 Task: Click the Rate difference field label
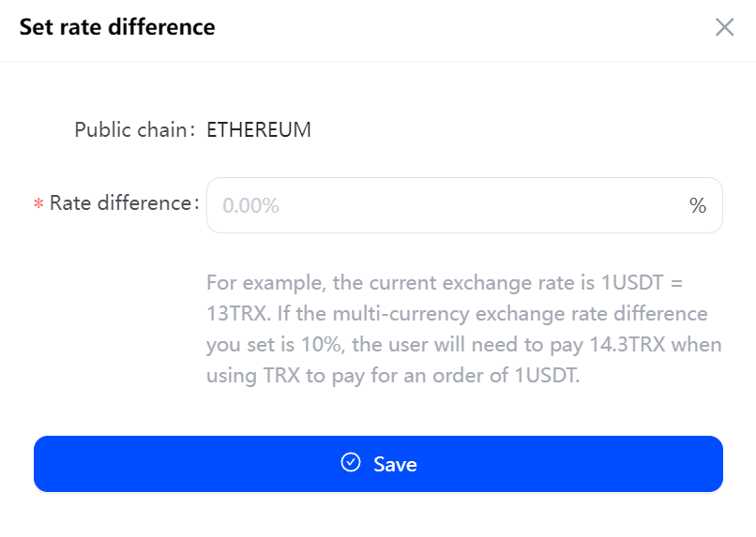(x=122, y=203)
